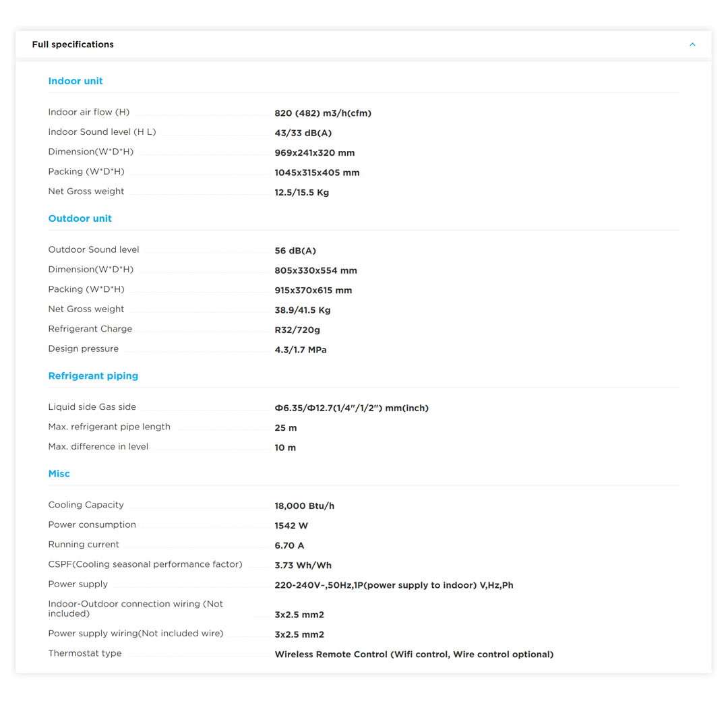Click the Power supply voltage value text

click(x=394, y=585)
